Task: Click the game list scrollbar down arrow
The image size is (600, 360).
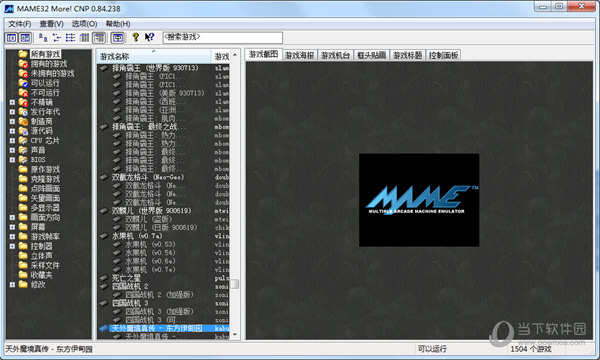Action: coord(235,335)
